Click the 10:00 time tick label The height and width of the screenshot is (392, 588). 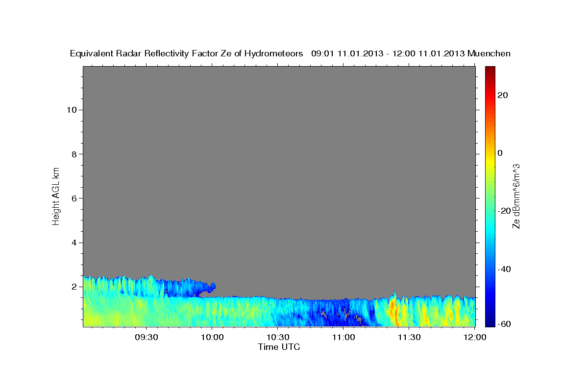tap(212, 337)
